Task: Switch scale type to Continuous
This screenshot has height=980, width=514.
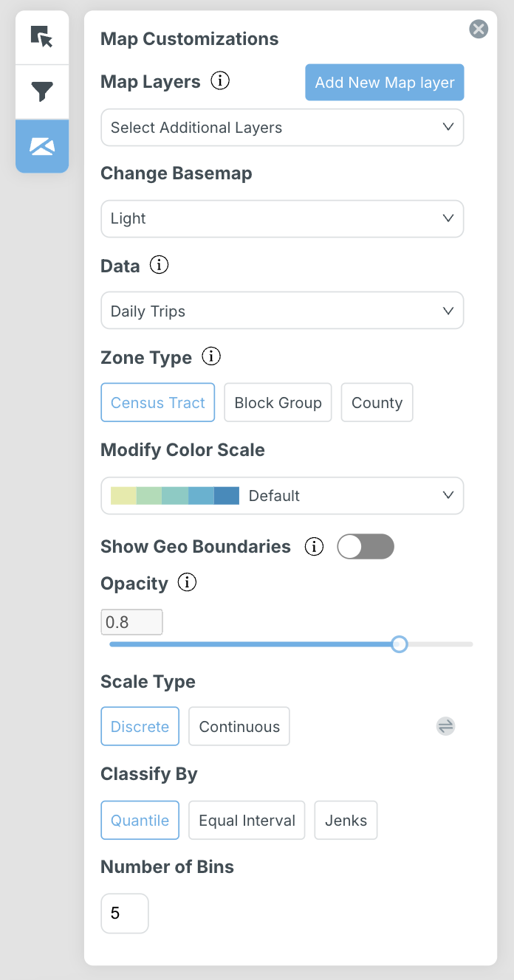Action: coord(239,727)
